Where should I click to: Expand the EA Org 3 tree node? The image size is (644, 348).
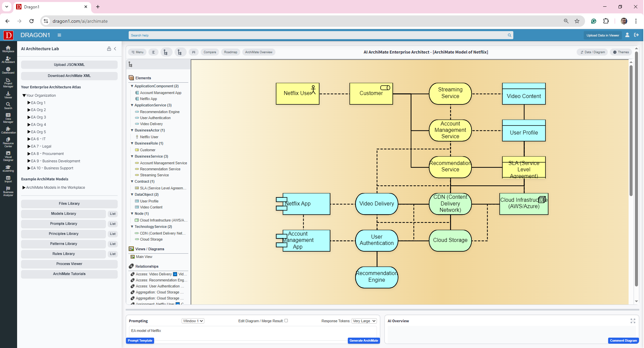click(x=29, y=117)
